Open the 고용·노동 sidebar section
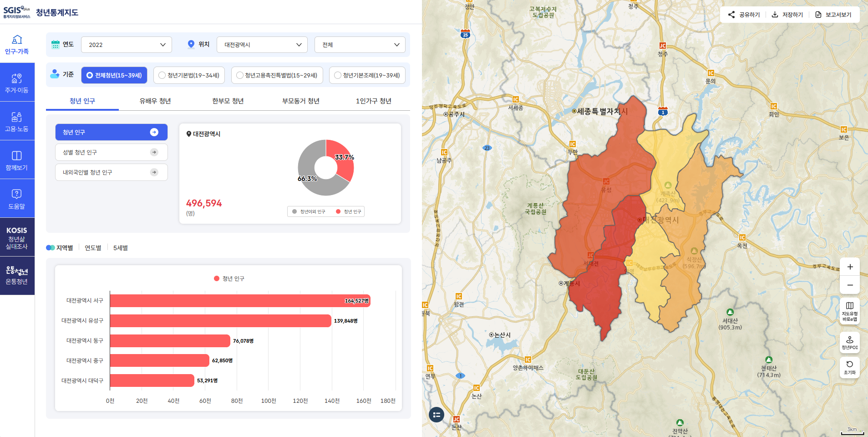The image size is (868, 437). pos(17,121)
